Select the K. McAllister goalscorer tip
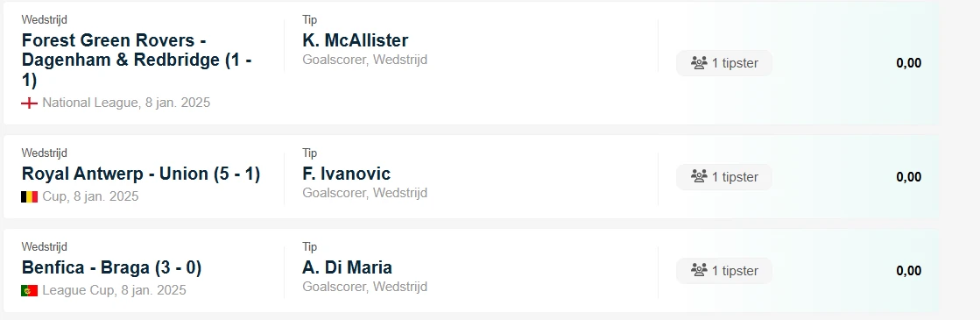 tap(356, 40)
